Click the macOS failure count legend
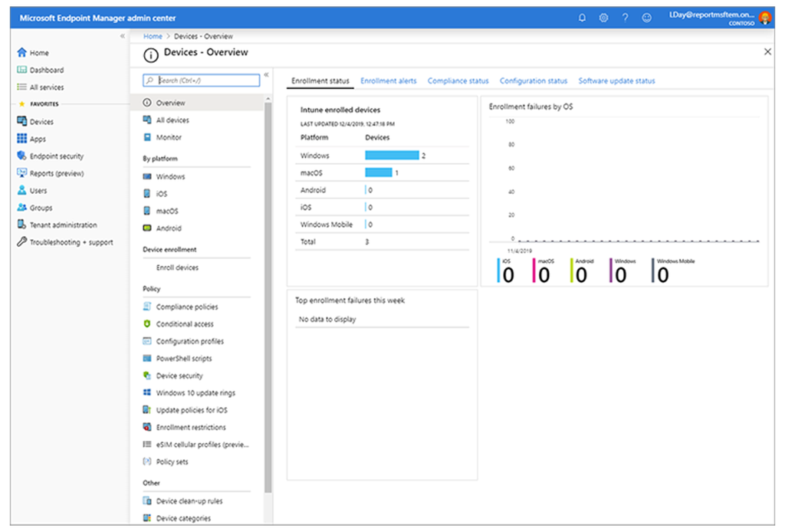Image resolution: width=785 pixels, height=532 pixels. (544, 271)
